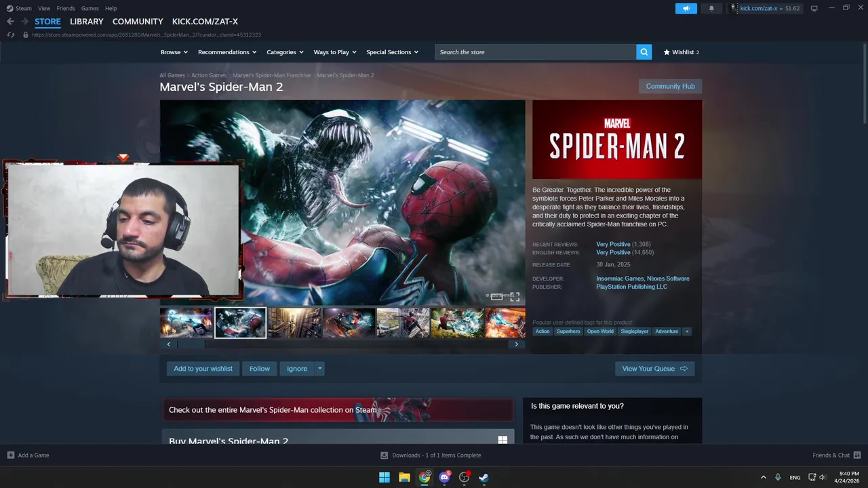Expand the Ways to Play dropdown
Image resolution: width=868 pixels, height=488 pixels.
pyautogui.click(x=335, y=52)
